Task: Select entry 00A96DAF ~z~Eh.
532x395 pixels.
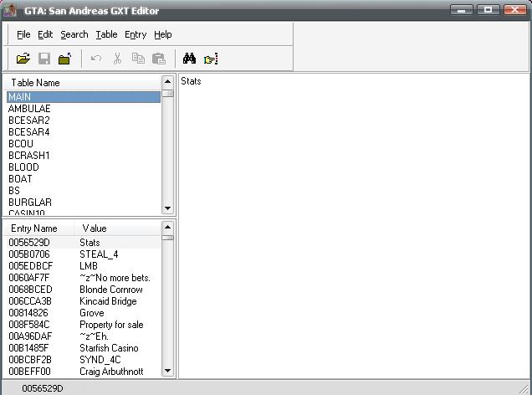Action: [84, 336]
